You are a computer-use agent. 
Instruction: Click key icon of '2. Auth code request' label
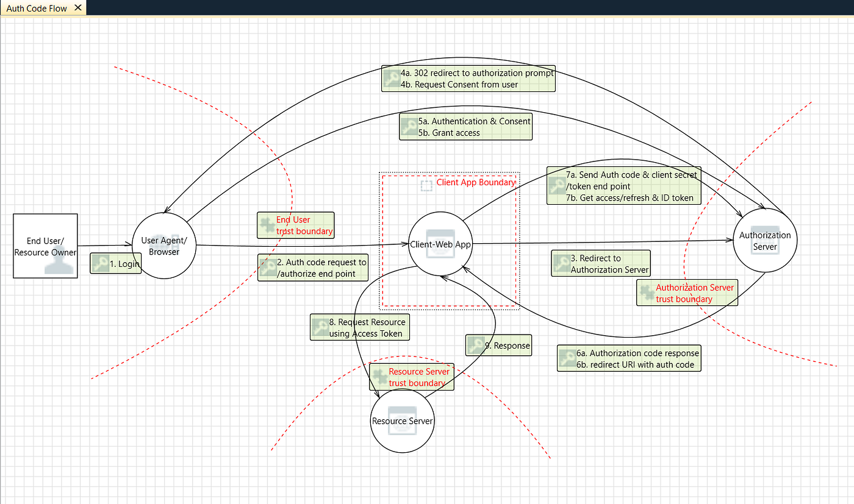[268, 268]
